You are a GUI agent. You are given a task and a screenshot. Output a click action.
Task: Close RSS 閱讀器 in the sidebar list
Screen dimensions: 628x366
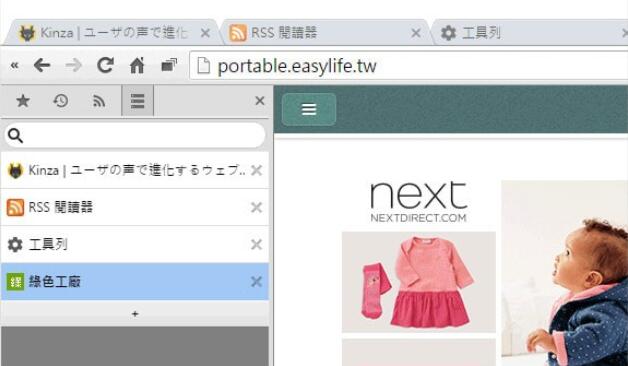(x=256, y=207)
